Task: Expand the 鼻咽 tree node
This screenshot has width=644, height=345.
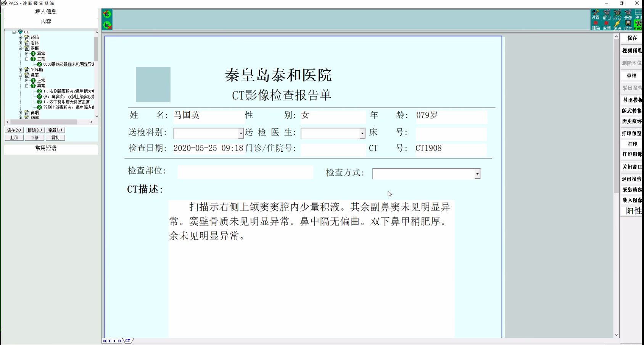Action: (21, 113)
